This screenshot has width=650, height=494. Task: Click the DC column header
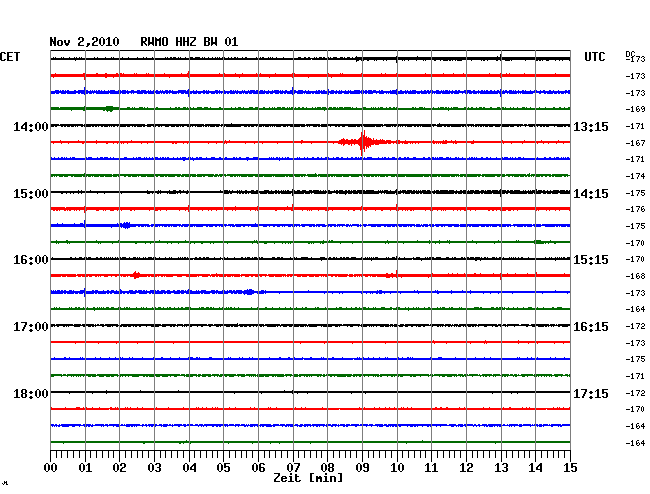click(630, 53)
